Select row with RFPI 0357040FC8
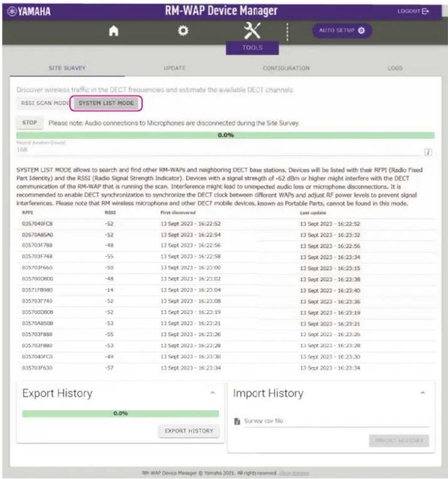This screenshot has width=448, height=479. click(x=225, y=224)
